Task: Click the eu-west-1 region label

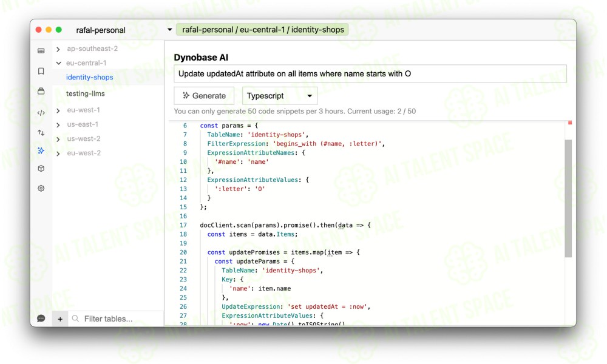Action: pos(83,110)
